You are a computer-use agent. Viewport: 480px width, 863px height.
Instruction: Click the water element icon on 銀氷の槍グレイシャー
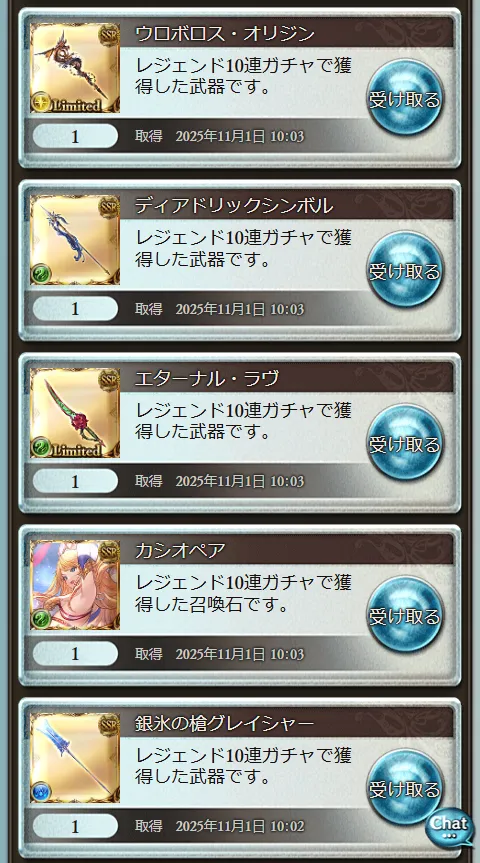41,791
